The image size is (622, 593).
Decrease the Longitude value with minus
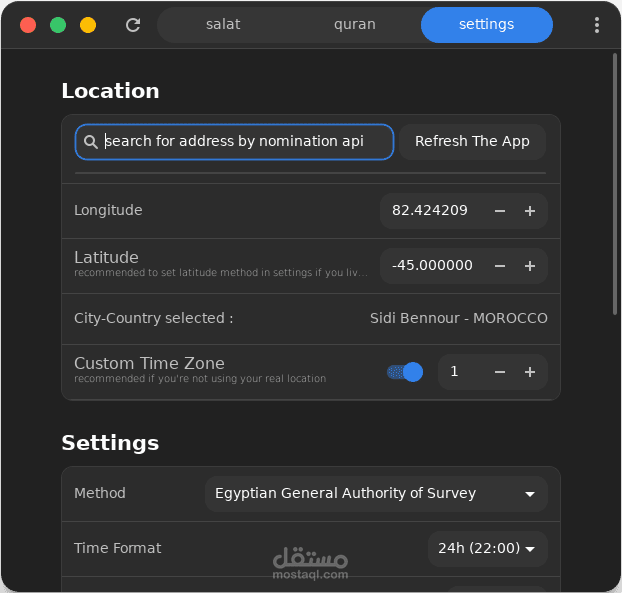(x=500, y=211)
